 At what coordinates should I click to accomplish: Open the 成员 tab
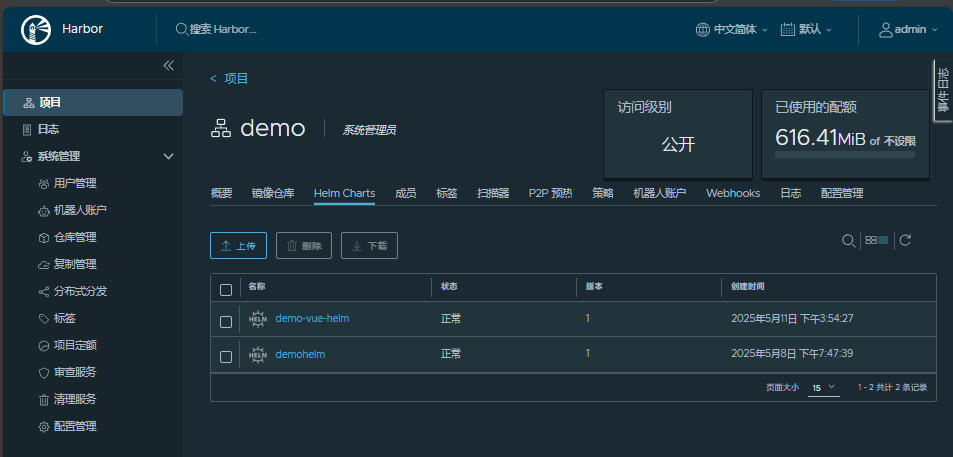(x=405, y=193)
